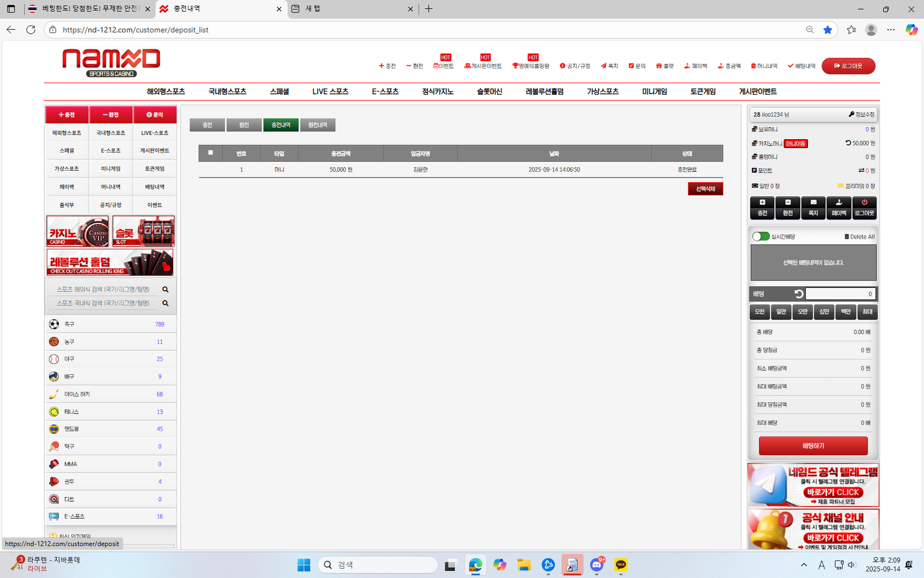Open 정식카지노 in the main navigation menu
Screen dimensions: 924x578
point(437,91)
